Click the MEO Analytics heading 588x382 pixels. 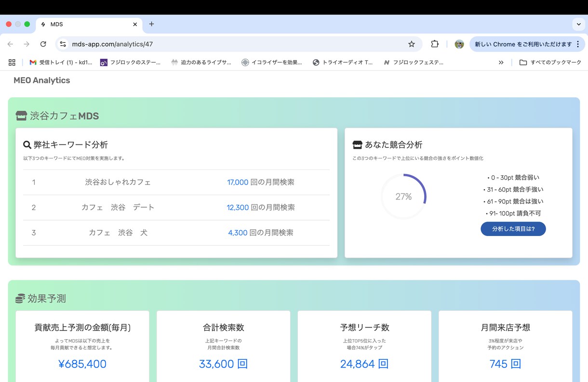pyautogui.click(x=42, y=80)
